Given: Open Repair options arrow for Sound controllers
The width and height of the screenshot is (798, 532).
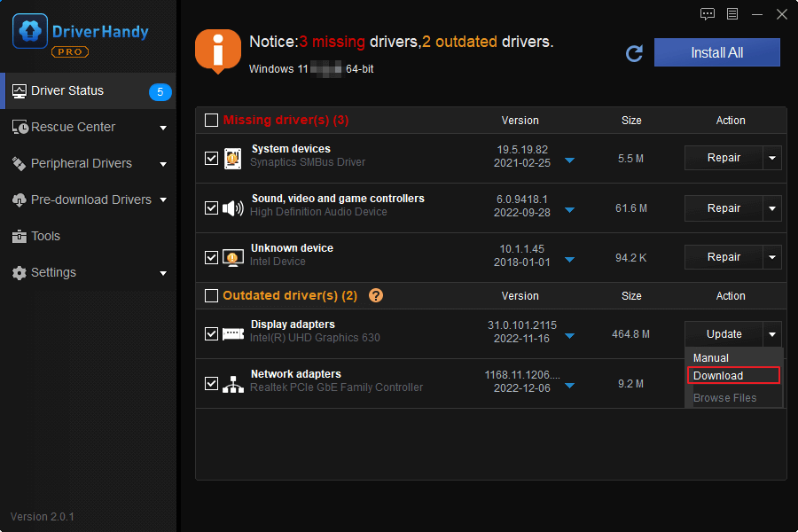Looking at the screenshot, I should (772, 208).
